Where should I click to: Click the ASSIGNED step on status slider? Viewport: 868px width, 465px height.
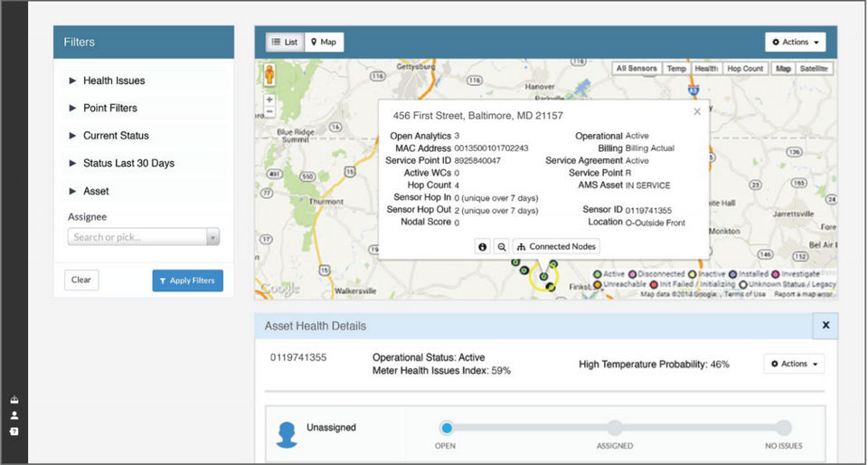pos(615,428)
